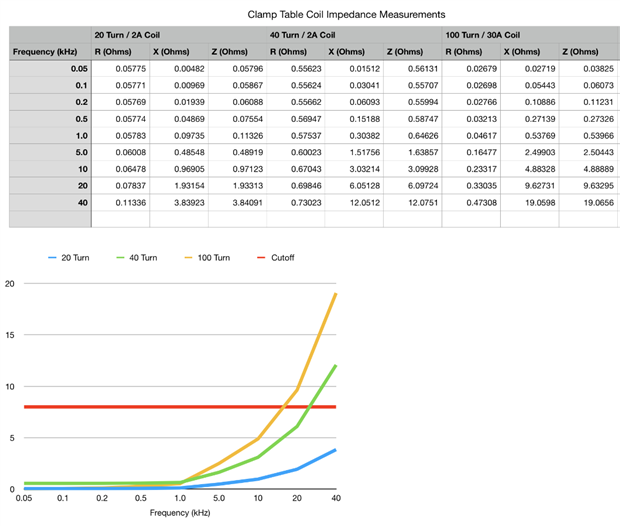Screen dimensions: 620x526
Task: Select cell with value 2.50443
Action: pyautogui.click(x=588, y=152)
